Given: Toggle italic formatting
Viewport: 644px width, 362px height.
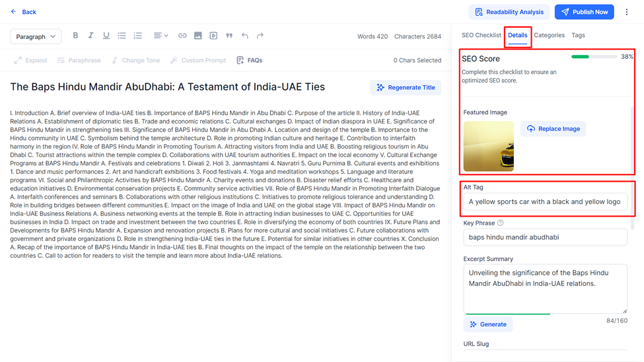Looking at the screenshot, I should click(90, 36).
